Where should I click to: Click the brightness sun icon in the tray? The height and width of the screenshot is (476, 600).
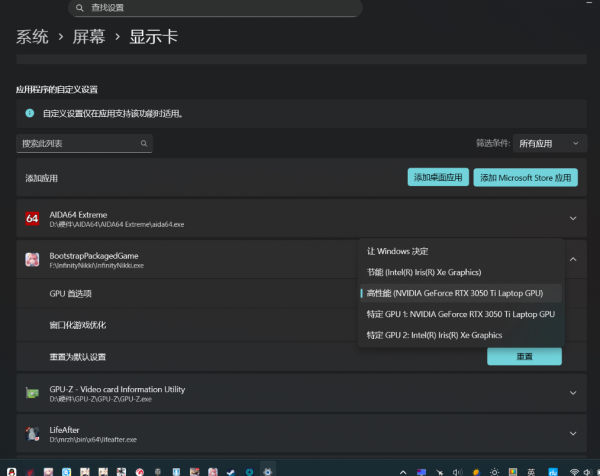(494, 472)
